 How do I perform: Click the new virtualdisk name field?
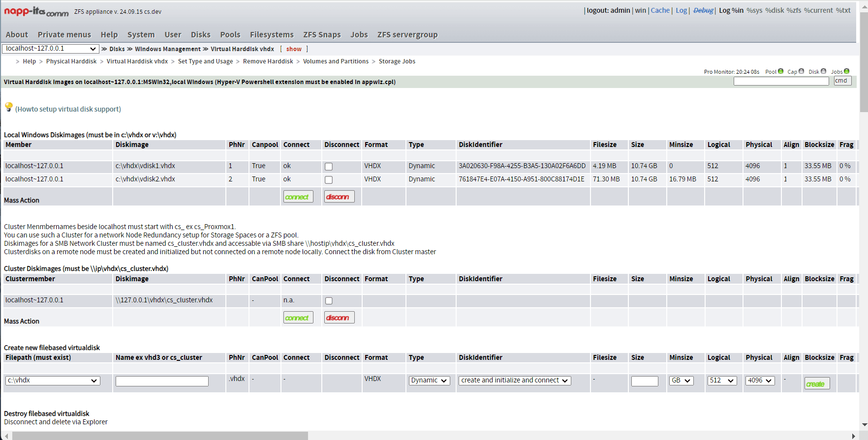click(162, 381)
